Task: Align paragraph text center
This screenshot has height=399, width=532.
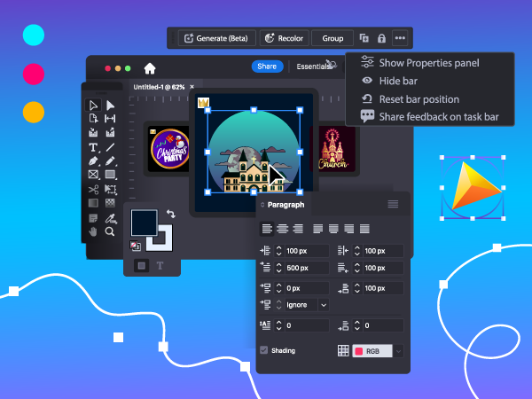Action: pos(282,228)
